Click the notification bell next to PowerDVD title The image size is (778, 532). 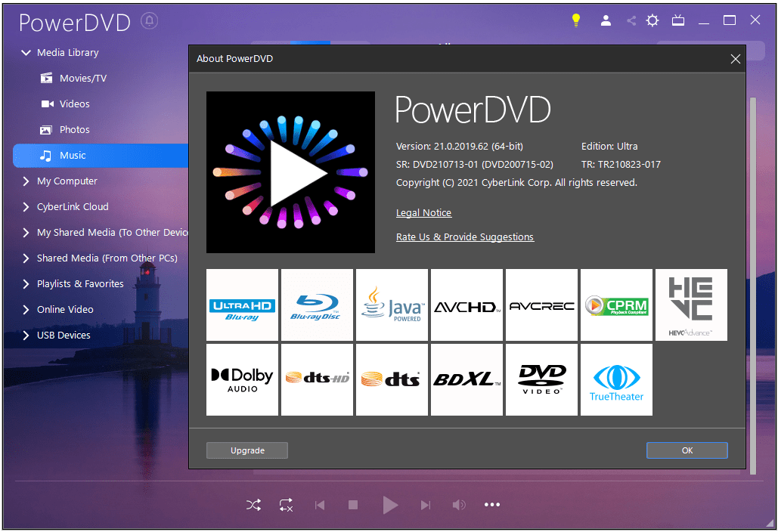pyautogui.click(x=150, y=21)
